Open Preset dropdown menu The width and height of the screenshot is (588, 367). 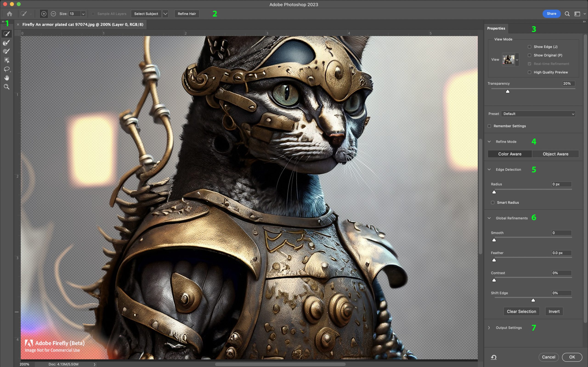point(538,113)
